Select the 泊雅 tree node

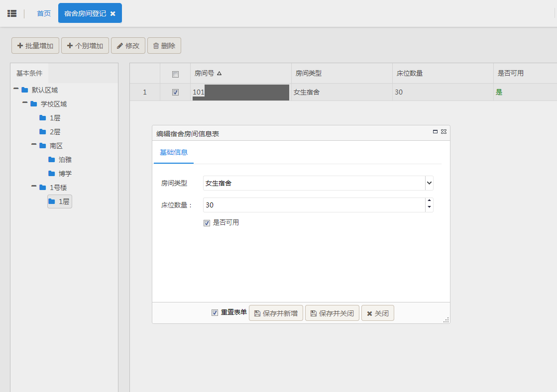pyautogui.click(x=65, y=160)
